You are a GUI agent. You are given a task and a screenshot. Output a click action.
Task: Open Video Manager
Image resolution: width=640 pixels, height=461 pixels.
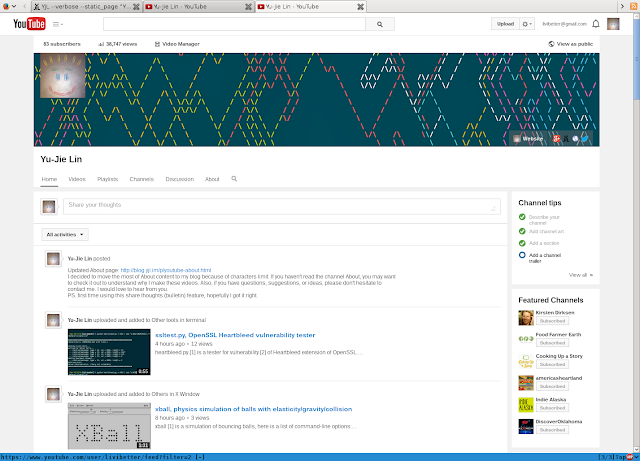[x=177, y=44]
